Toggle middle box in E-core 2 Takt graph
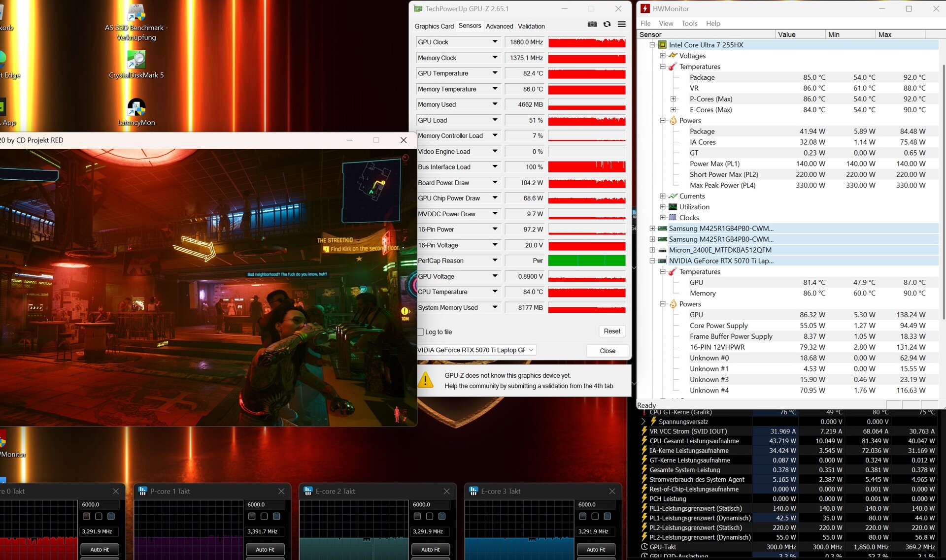Image resolution: width=946 pixels, height=560 pixels. pyautogui.click(x=430, y=516)
